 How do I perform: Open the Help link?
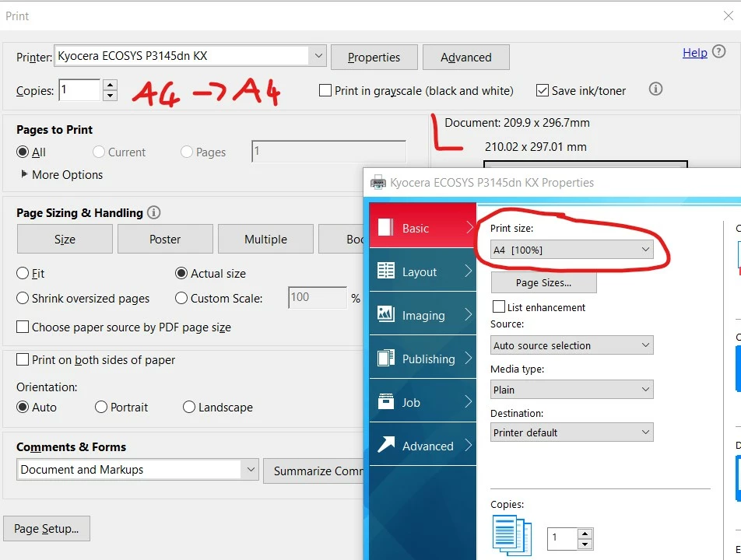(694, 52)
